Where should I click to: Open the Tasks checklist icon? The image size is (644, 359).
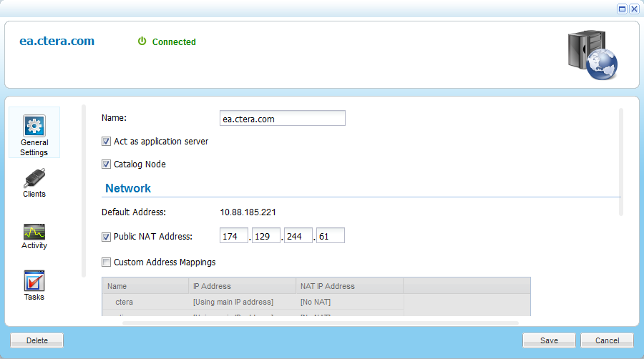[x=34, y=280]
